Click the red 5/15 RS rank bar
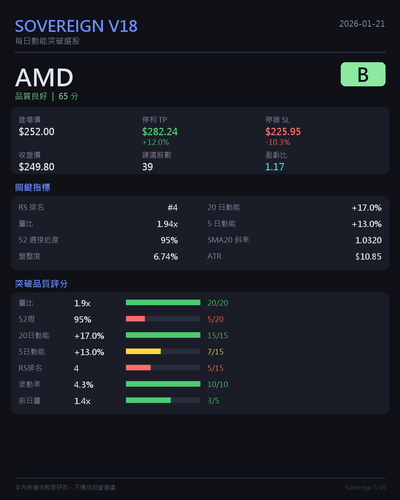Image resolution: width=400 pixels, height=500 pixels. (163, 368)
